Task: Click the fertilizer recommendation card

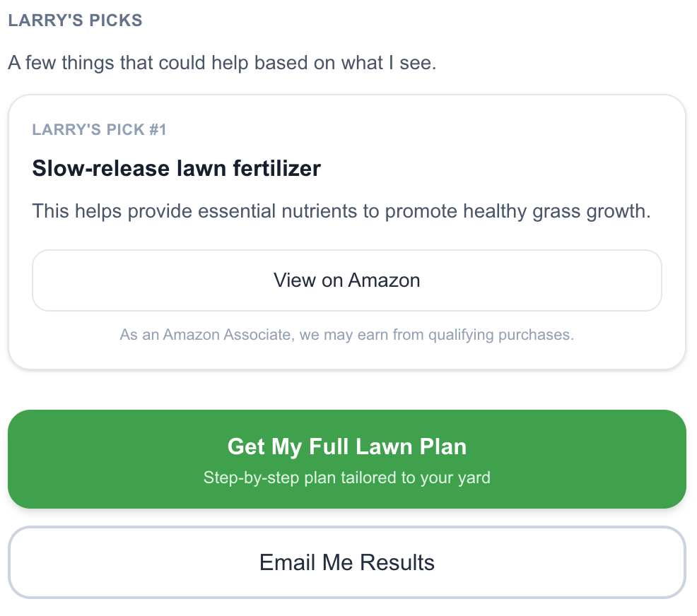Action: 346,232
